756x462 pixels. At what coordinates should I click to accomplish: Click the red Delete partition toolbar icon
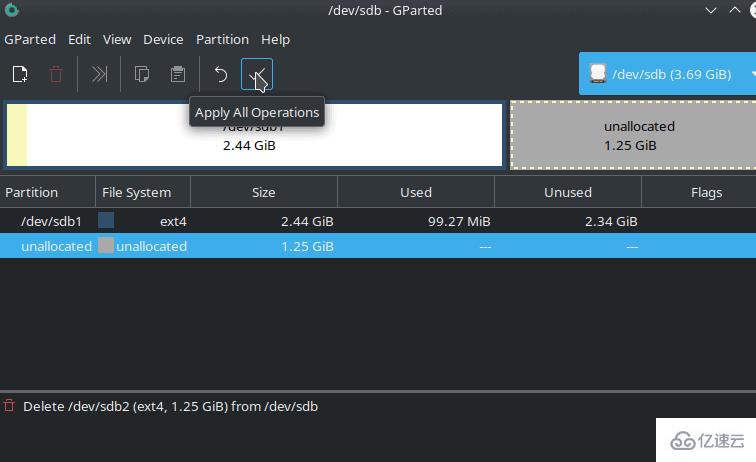tap(56, 74)
